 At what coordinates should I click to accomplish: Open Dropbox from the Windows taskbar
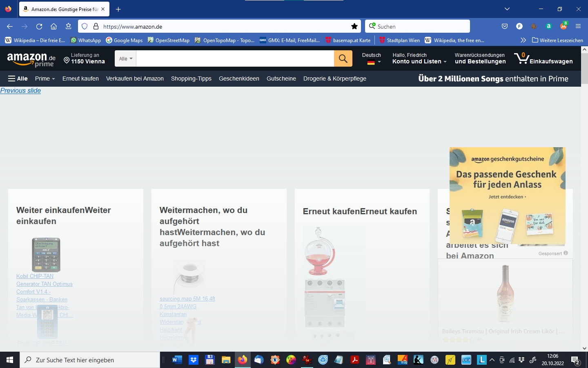coord(194,360)
